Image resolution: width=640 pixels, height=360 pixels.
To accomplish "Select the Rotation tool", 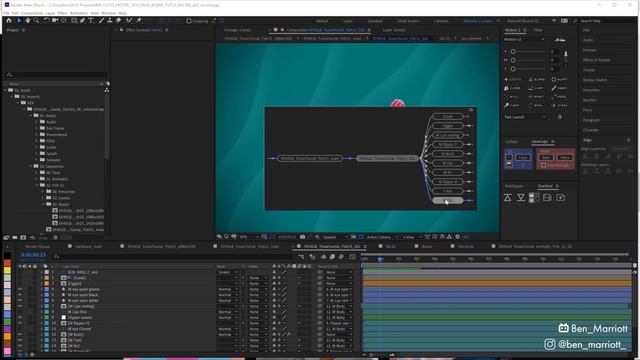I will pos(47,20).
